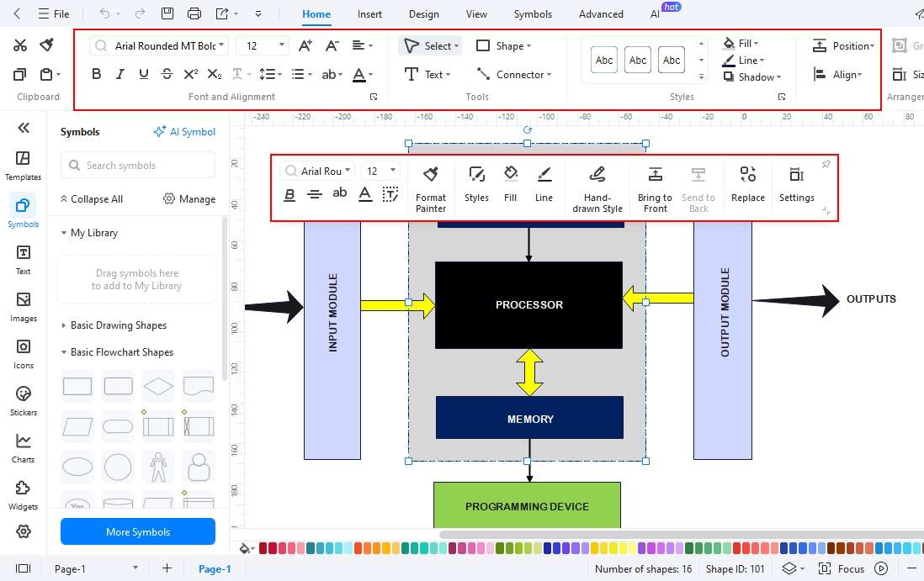
Task: Select the Format Painter in Clipboard group
Action: point(47,45)
